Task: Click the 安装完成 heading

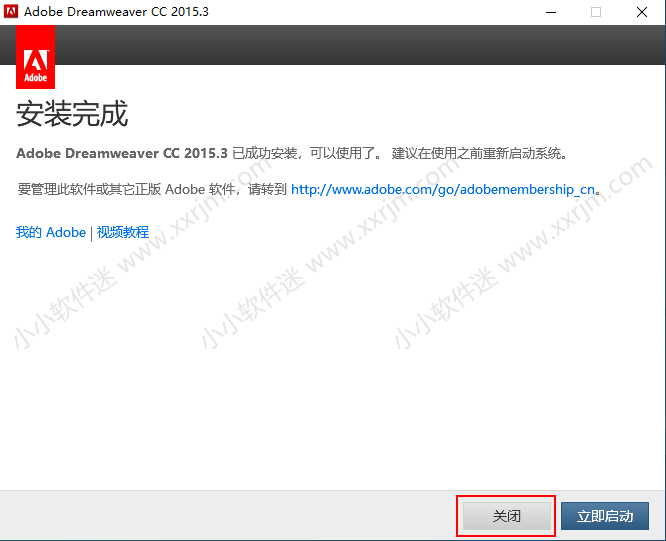Action: coord(72,114)
